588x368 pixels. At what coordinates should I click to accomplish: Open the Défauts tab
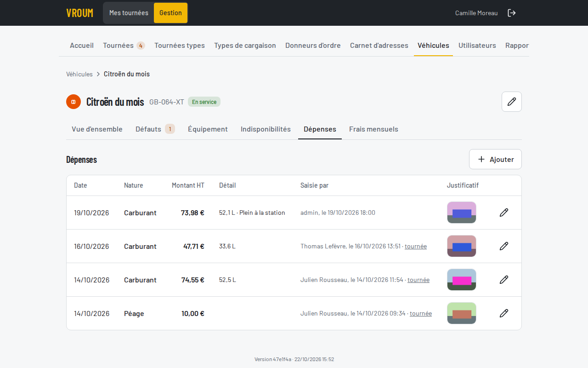click(x=155, y=129)
